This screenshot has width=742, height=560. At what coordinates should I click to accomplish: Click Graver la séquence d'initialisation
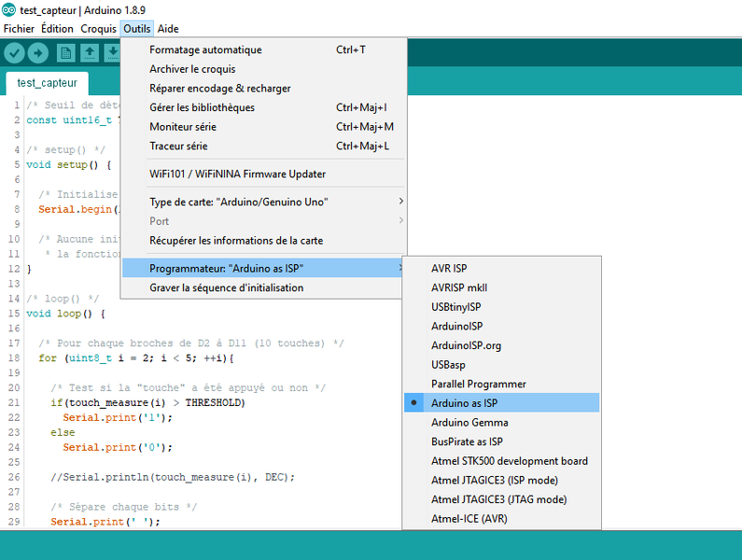click(x=226, y=288)
